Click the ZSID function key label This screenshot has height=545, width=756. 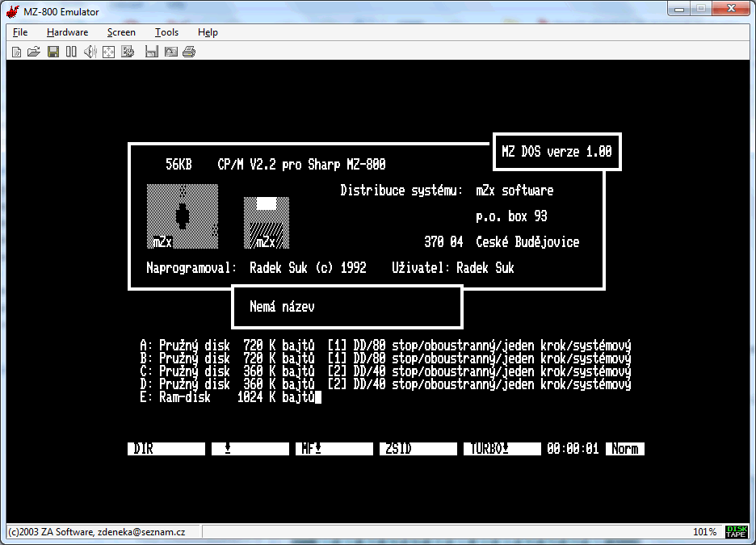click(x=418, y=449)
